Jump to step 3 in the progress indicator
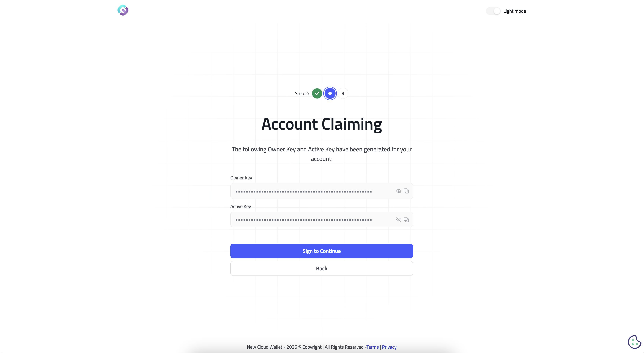The width and height of the screenshot is (644, 353). (343, 93)
